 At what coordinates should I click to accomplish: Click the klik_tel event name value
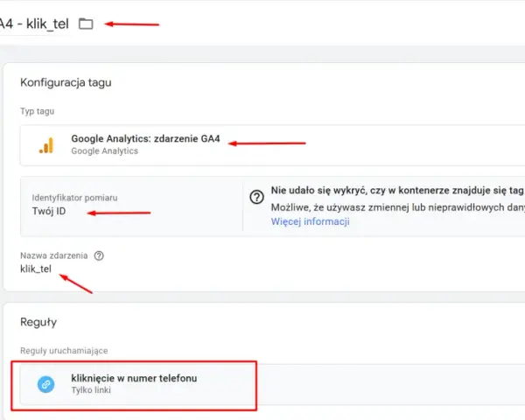click(x=36, y=269)
